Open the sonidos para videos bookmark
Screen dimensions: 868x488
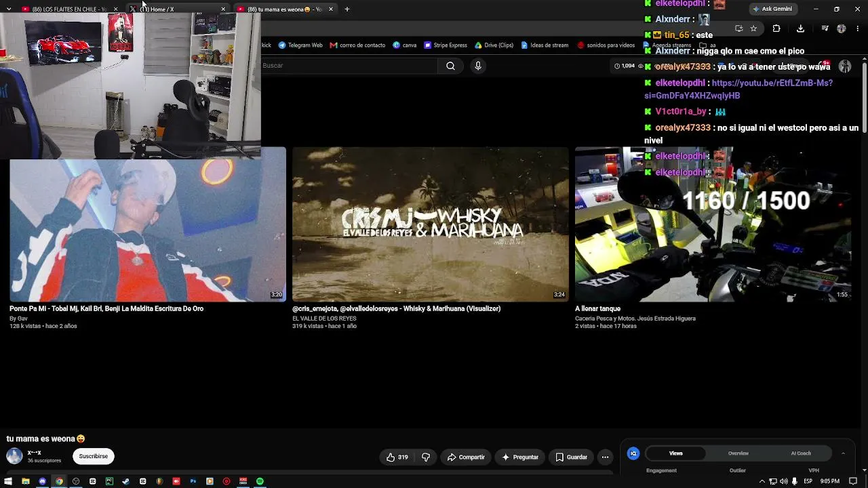(x=606, y=45)
